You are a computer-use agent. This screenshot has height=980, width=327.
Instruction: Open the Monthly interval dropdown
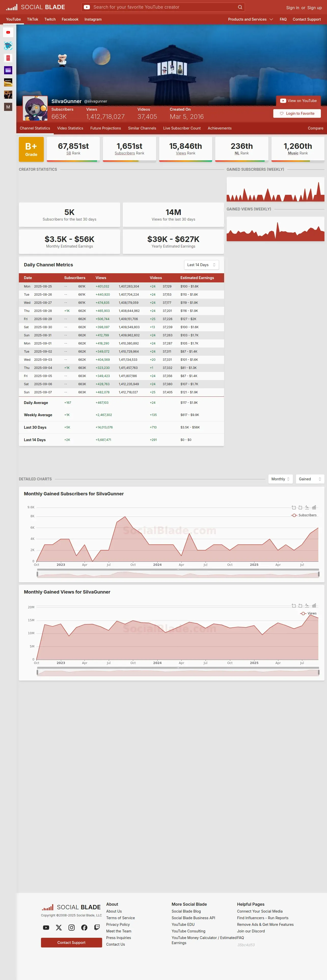281,479
